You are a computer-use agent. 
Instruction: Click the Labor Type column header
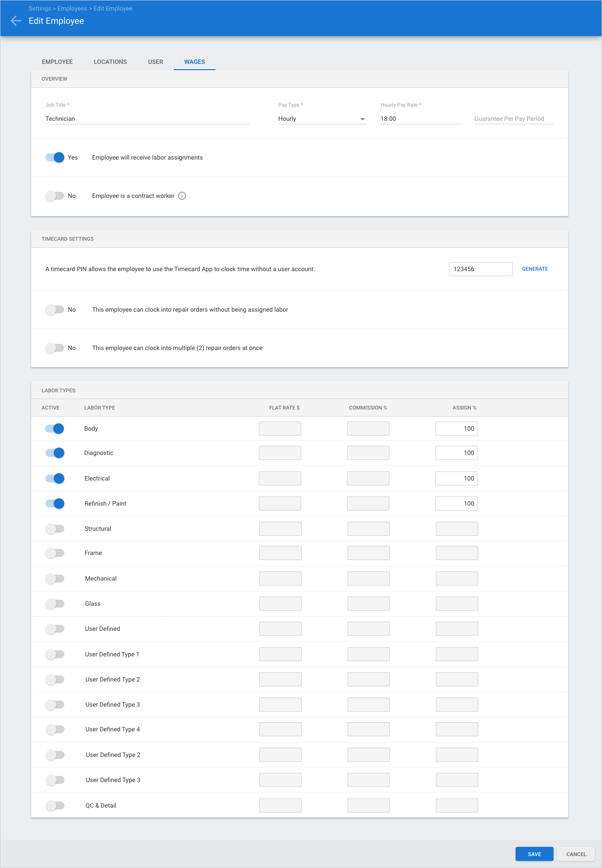tap(100, 408)
